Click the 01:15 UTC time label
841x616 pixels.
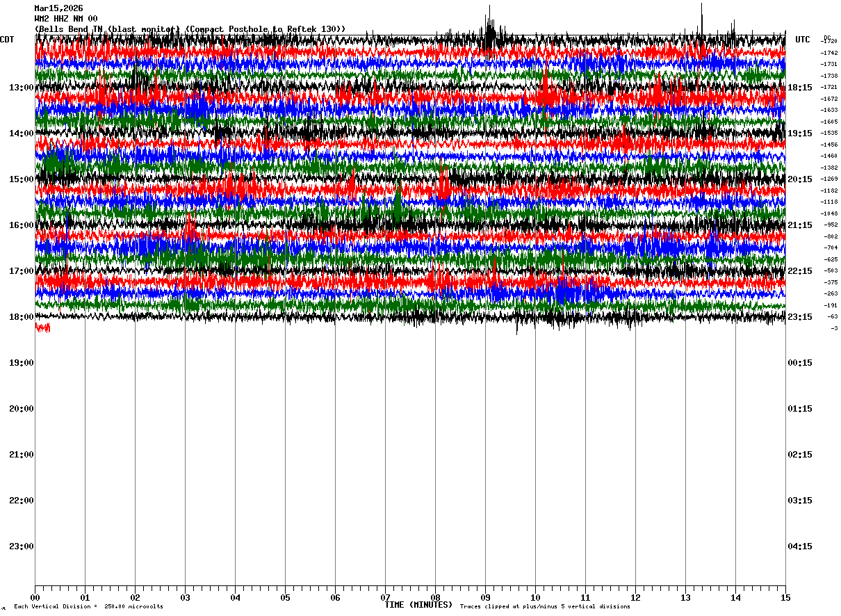[800, 409]
